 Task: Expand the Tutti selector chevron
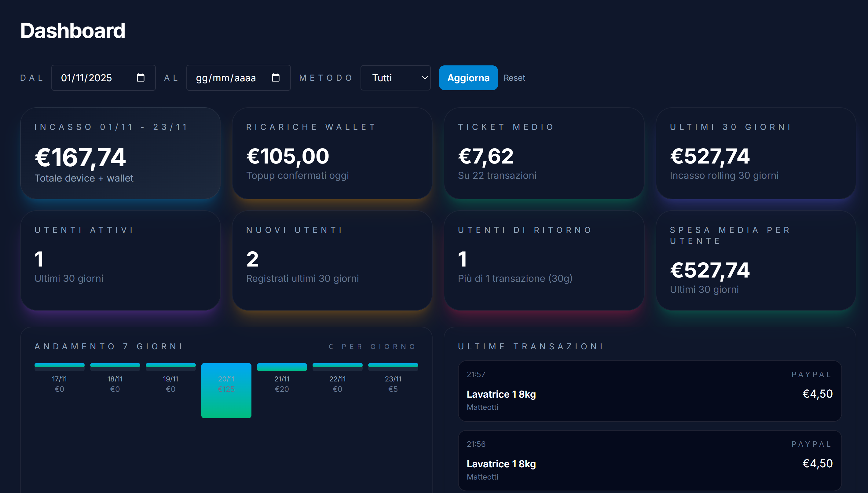pos(424,78)
